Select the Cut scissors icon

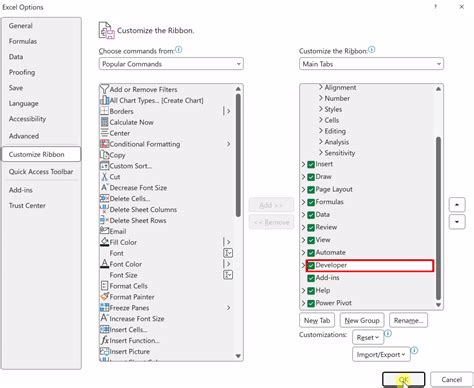tap(105, 177)
